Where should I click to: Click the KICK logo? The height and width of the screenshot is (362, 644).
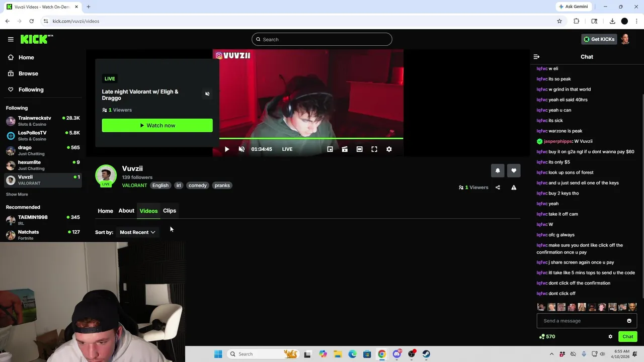pyautogui.click(x=37, y=39)
